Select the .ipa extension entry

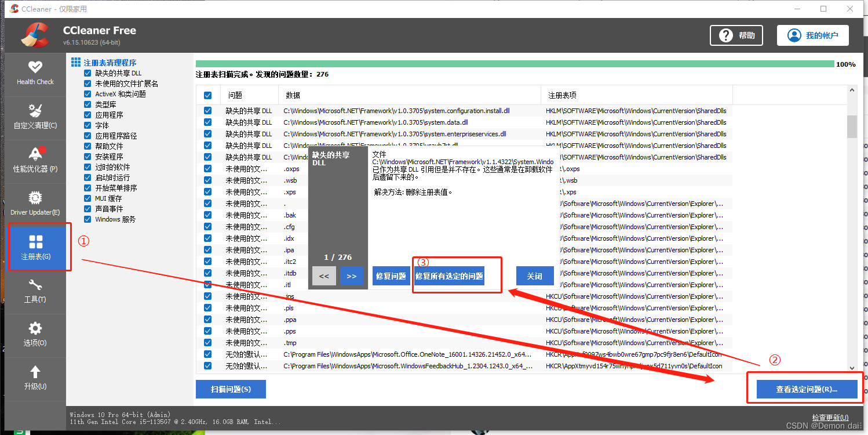(289, 250)
